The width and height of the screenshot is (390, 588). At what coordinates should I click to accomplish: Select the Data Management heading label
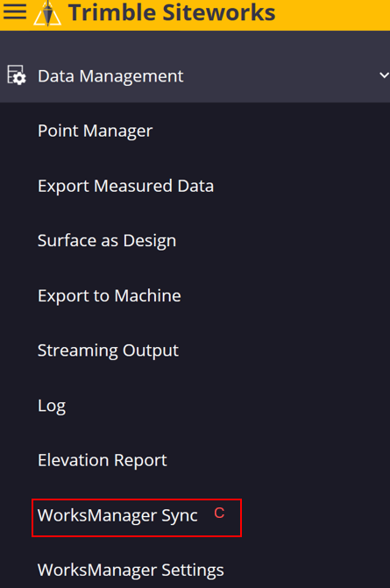click(x=110, y=76)
